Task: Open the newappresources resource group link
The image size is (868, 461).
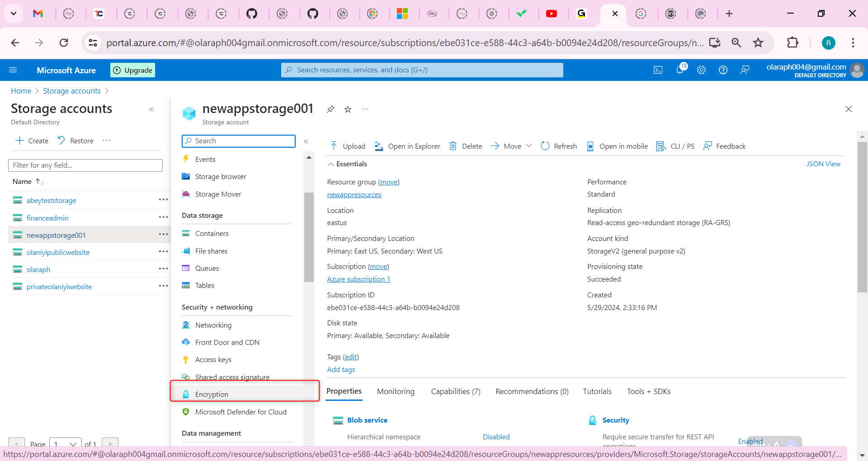Action: pyautogui.click(x=354, y=195)
